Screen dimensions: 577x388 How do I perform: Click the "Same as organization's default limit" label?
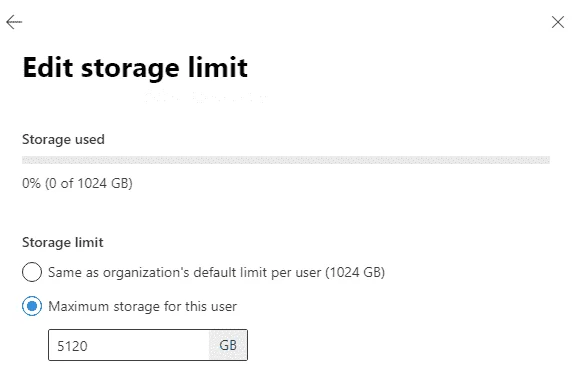(x=216, y=272)
